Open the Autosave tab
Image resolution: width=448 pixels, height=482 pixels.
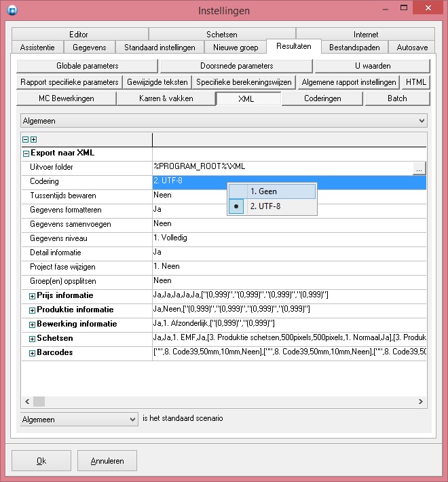click(412, 48)
